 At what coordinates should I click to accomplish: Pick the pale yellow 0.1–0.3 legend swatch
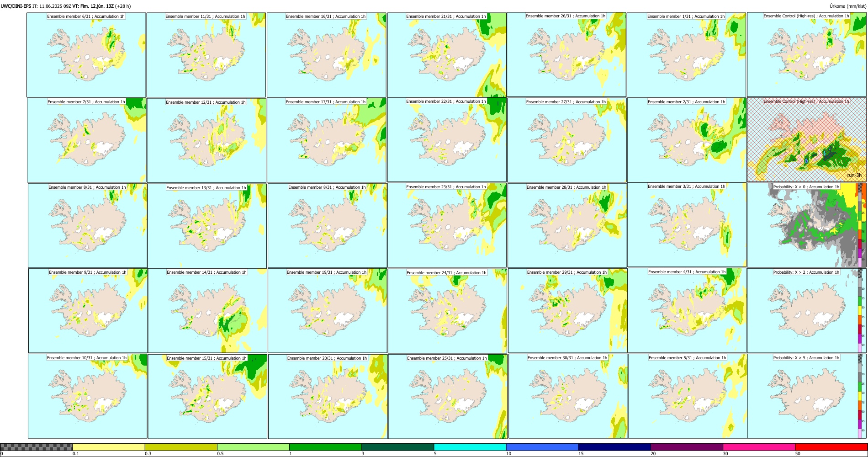pyautogui.click(x=109, y=447)
